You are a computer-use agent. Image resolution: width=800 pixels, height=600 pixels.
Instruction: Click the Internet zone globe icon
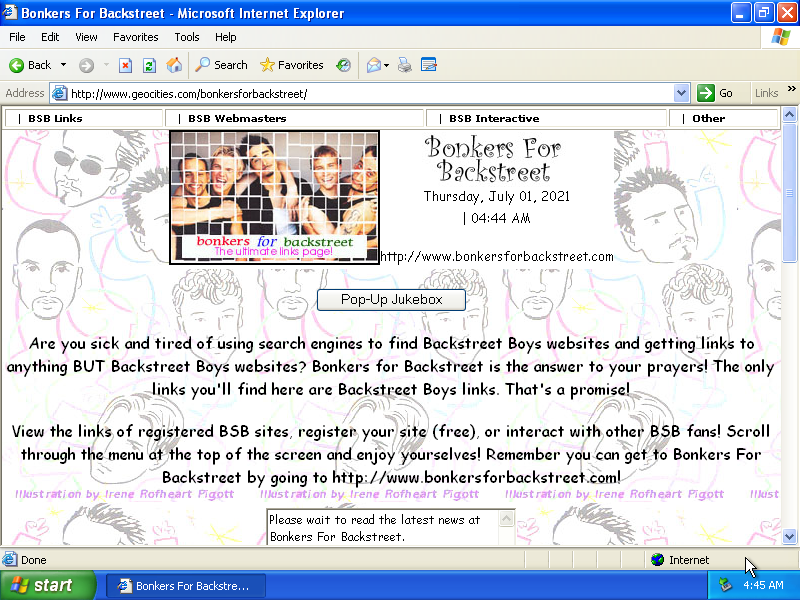[657, 560]
